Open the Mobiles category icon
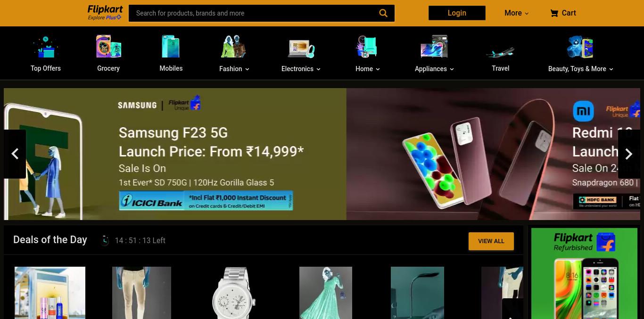This screenshot has width=644, height=319. click(171, 47)
